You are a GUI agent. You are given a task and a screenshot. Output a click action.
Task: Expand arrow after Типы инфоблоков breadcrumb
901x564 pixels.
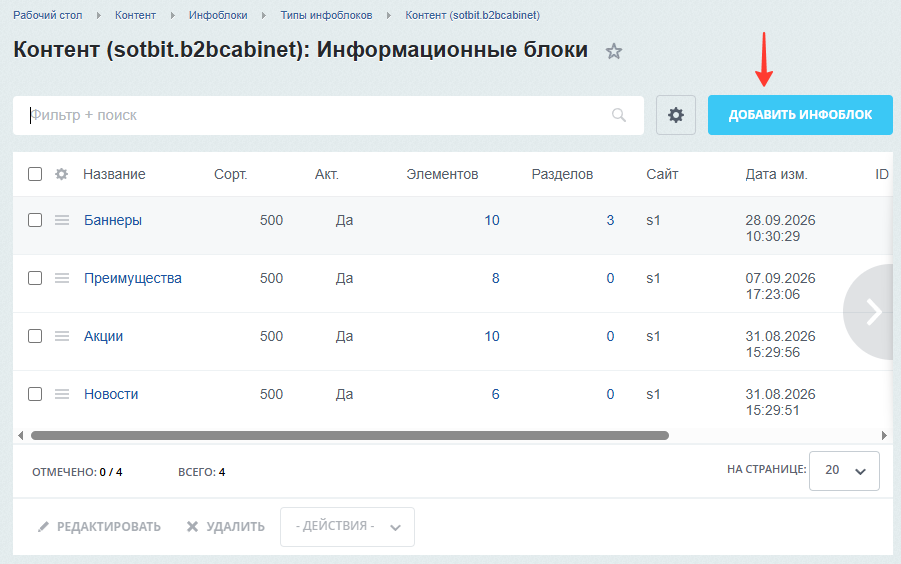pos(389,16)
